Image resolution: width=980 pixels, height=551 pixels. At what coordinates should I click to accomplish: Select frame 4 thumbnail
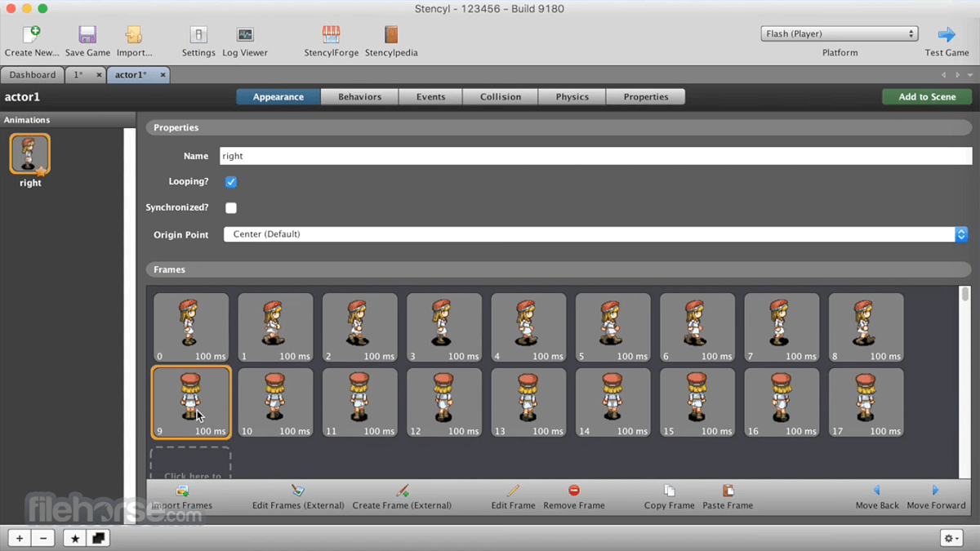coord(528,327)
